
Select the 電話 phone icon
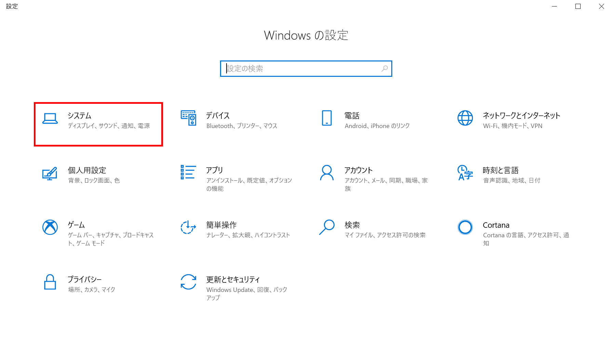coord(327,118)
